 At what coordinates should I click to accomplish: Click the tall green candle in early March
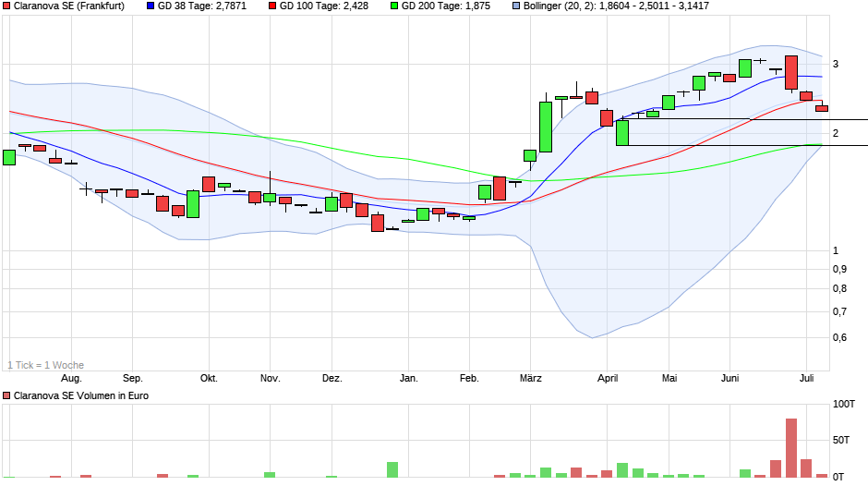click(x=546, y=127)
